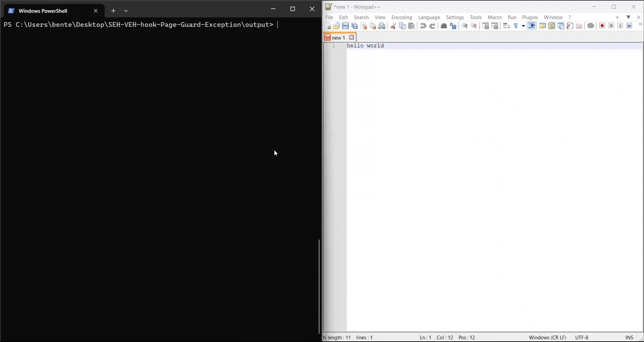
Task: Open Find with the binoculars icon
Action: (444, 26)
